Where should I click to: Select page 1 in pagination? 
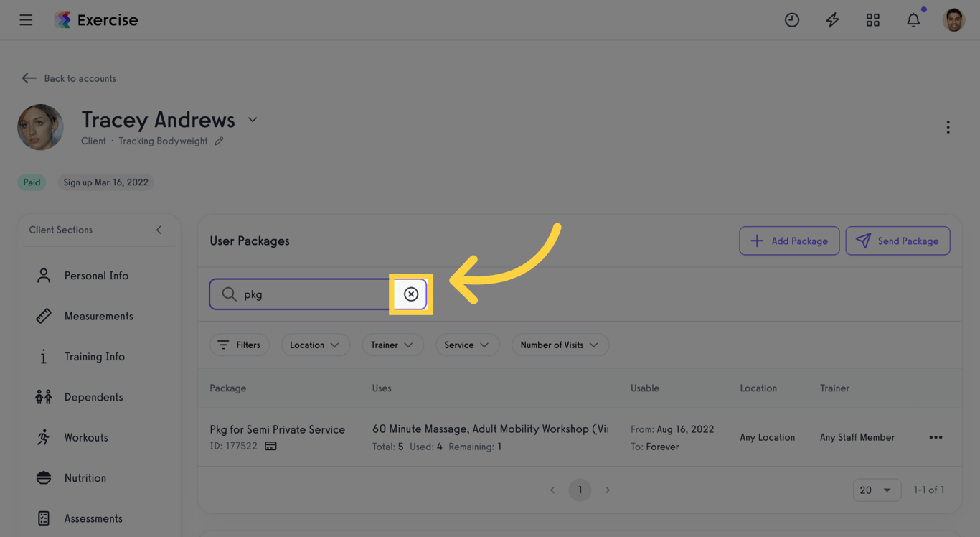(580, 490)
